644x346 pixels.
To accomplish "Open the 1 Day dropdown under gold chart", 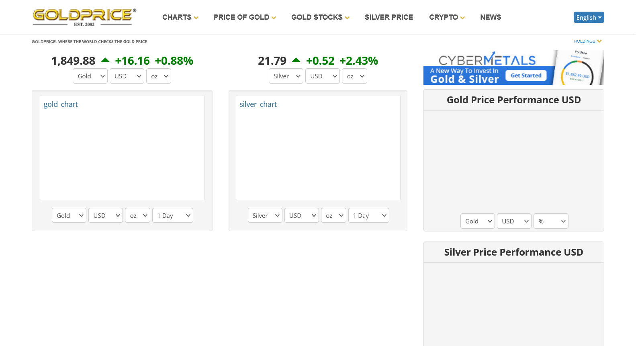I will [173, 215].
